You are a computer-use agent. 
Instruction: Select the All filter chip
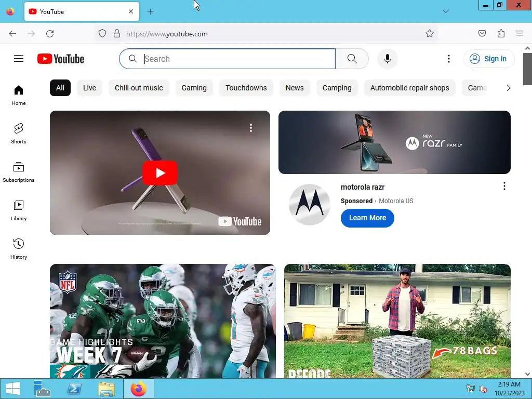60,88
